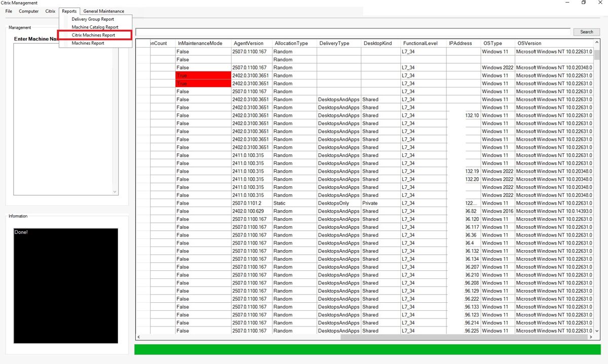Select the 'Private' desktop kind cell
The width and height of the screenshot is (608, 364).
click(x=381, y=203)
